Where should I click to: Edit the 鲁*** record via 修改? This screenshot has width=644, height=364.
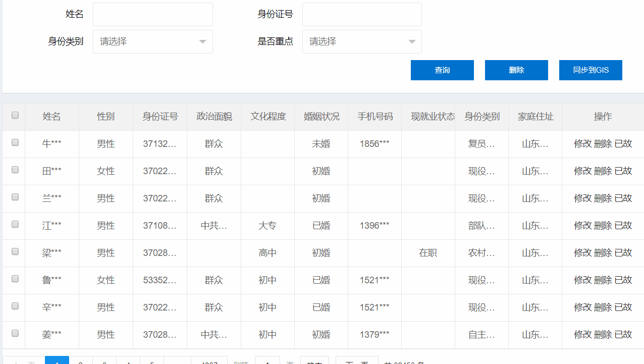pos(582,280)
